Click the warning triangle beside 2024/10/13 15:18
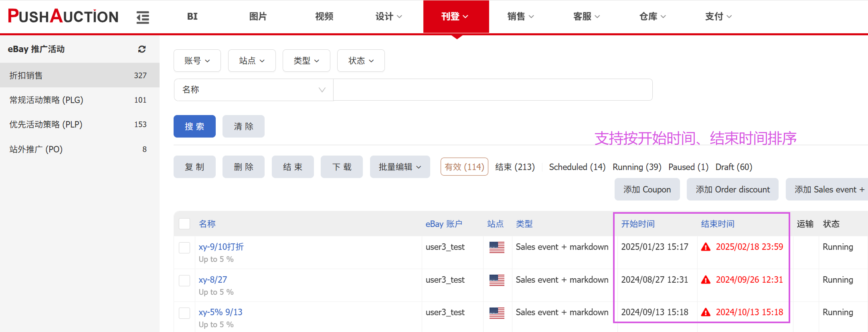 706,312
